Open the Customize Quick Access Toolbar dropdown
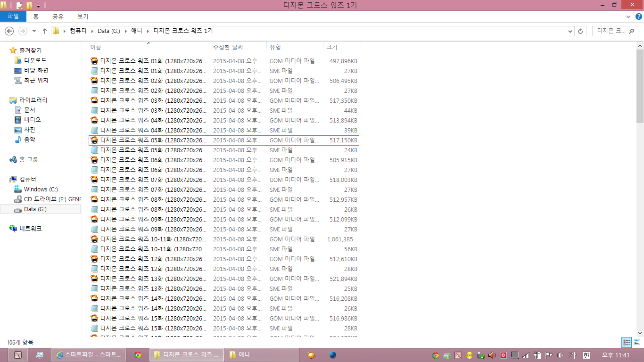This screenshot has width=644, height=362. point(38,6)
